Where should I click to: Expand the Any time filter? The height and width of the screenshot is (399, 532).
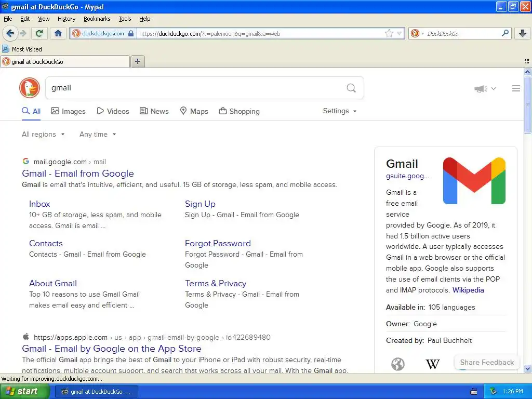click(98, 135)
